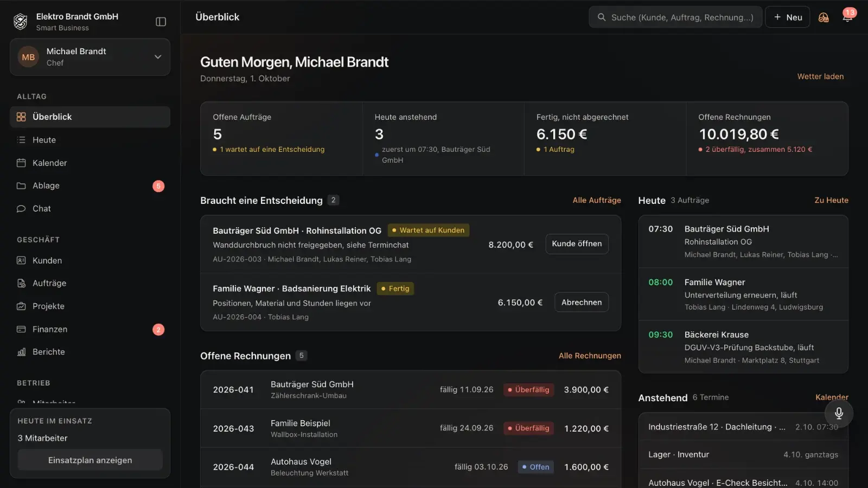Image resolution: width=868 pixels, height=488 pixels.
Task: Open the 08:00 Familie Wagner appointment
Action: [x=743, y=294]
